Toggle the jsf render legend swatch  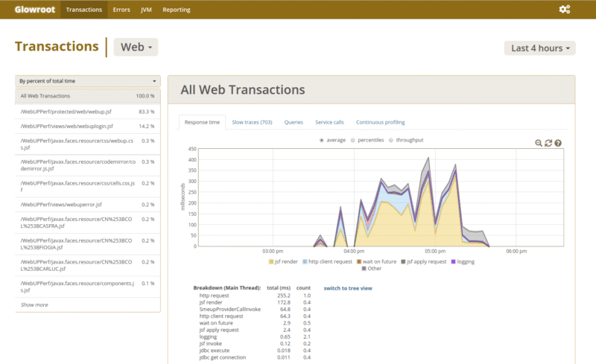pos(270,262)
